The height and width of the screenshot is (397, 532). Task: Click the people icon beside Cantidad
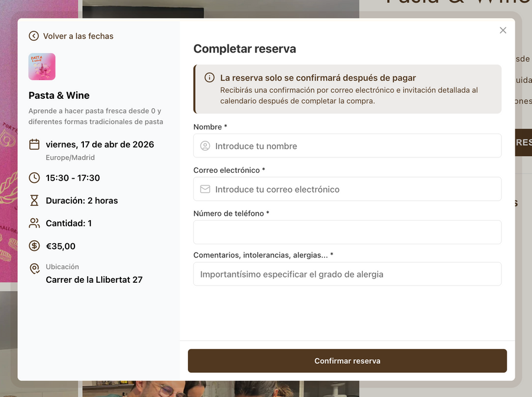(34, 223)
